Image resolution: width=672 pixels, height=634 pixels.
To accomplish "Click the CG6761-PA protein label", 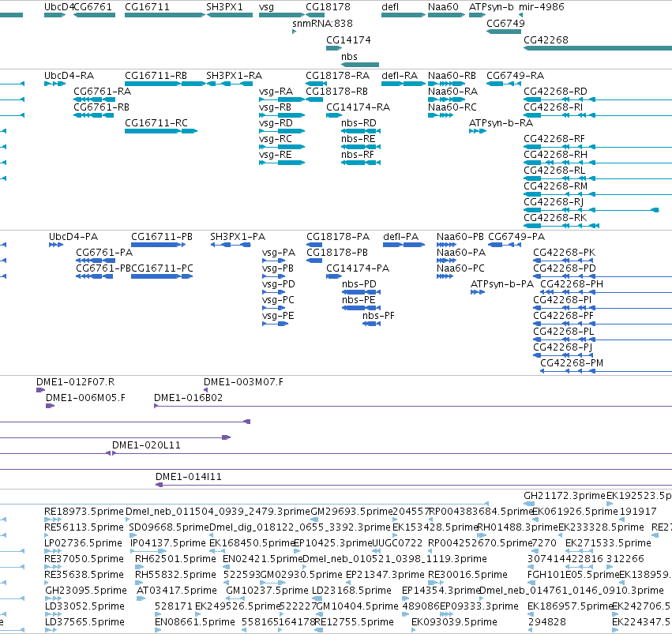I will (x=104, y=253).
